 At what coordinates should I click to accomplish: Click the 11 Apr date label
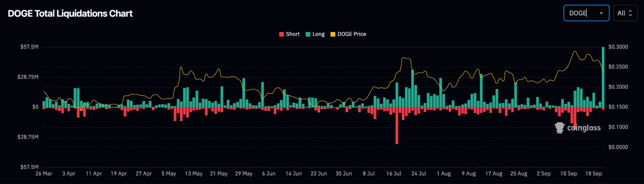[94, 174]
